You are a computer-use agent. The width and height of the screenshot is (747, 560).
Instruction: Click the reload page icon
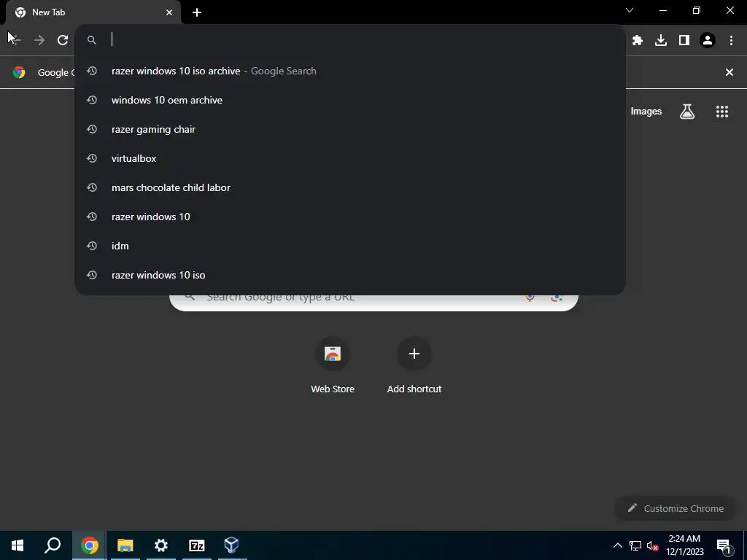63,40
